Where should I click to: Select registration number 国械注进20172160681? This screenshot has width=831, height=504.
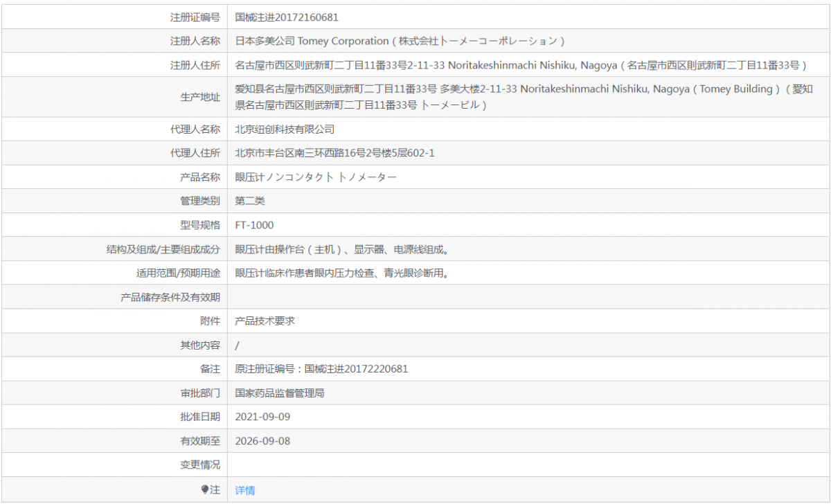tap(287, 17)
